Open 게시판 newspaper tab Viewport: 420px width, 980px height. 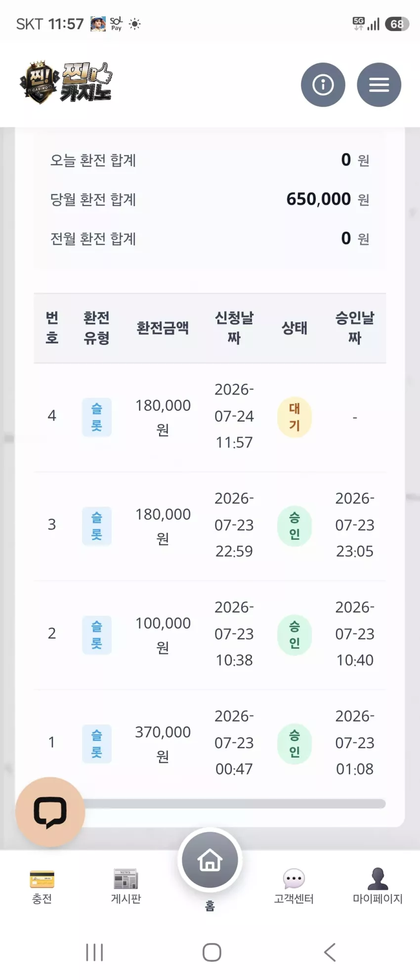[x=126, y=887]
